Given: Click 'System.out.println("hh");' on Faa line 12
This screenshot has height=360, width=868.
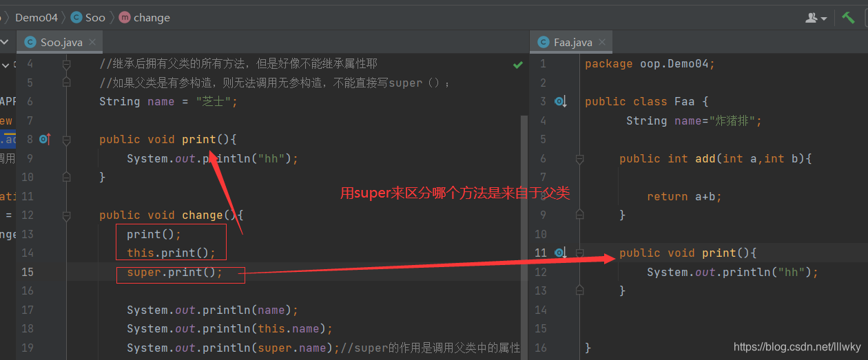Looking at the screenshot, I should tap(733, 272).
